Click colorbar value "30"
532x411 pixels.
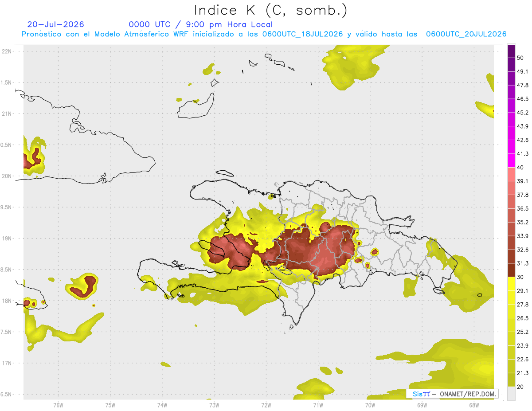coord(521,277)
